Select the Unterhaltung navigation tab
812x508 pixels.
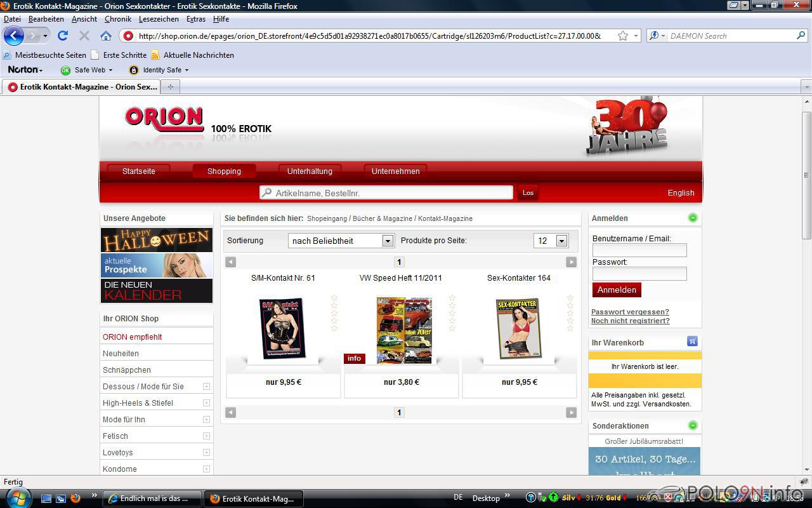pyautogui.click(x=310, y=171)
